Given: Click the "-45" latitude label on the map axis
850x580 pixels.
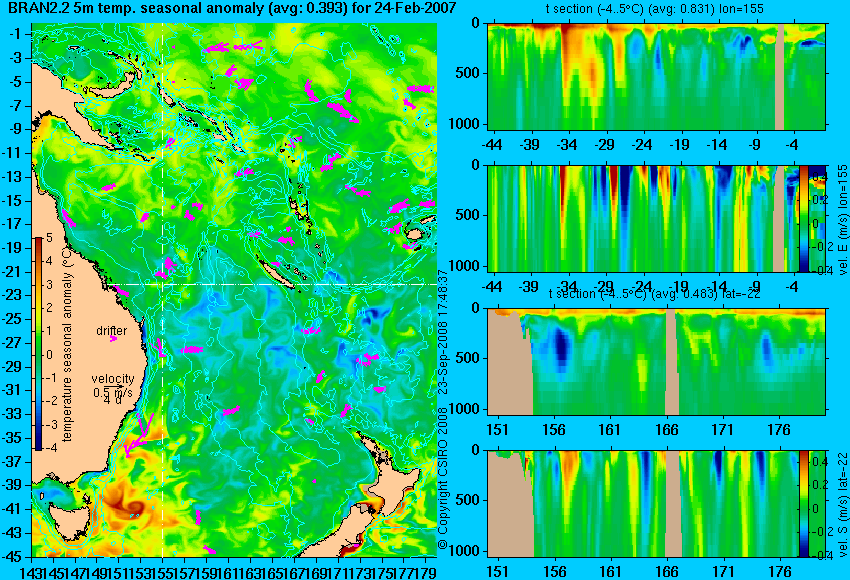Looking at the screenshot, I should click(12, 557).
